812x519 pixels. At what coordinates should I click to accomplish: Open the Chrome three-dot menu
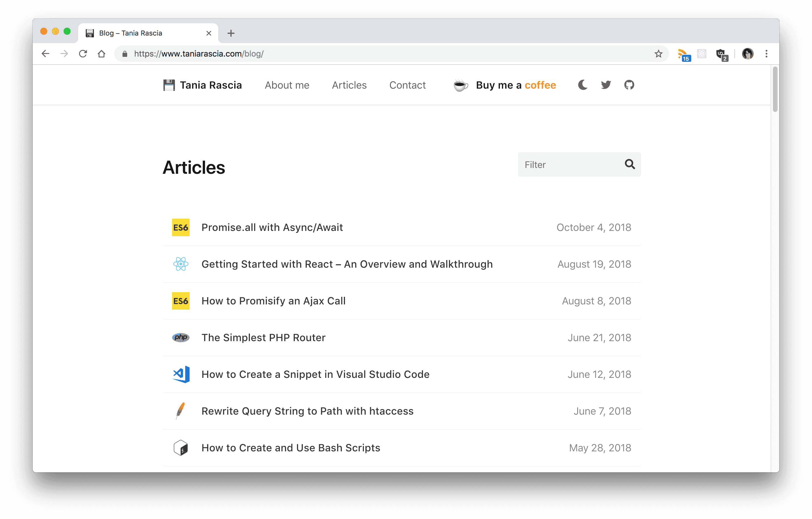[x=766, y=54]
